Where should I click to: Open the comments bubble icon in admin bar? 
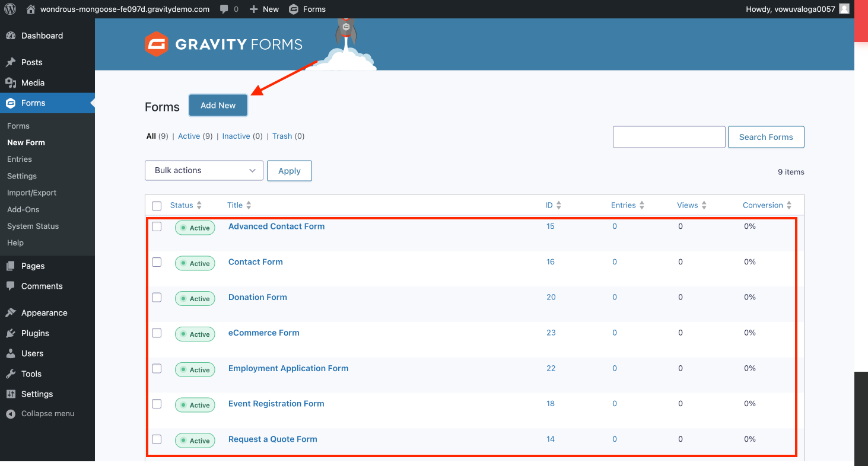coord(224,9)
